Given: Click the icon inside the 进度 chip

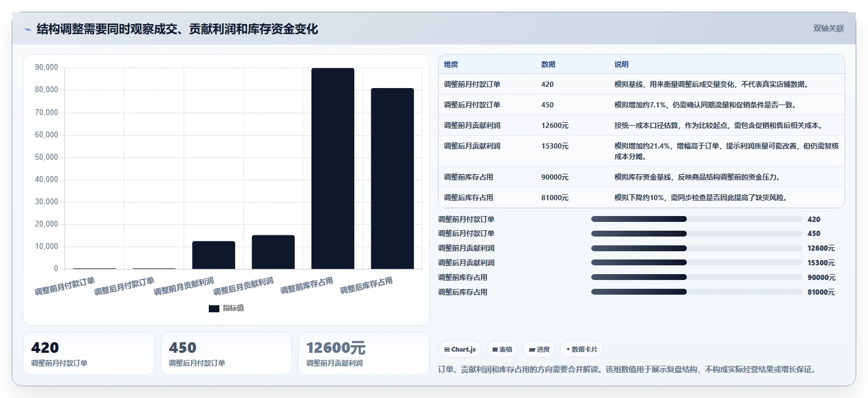Looking at the screenshot, I should pos(532,349).
